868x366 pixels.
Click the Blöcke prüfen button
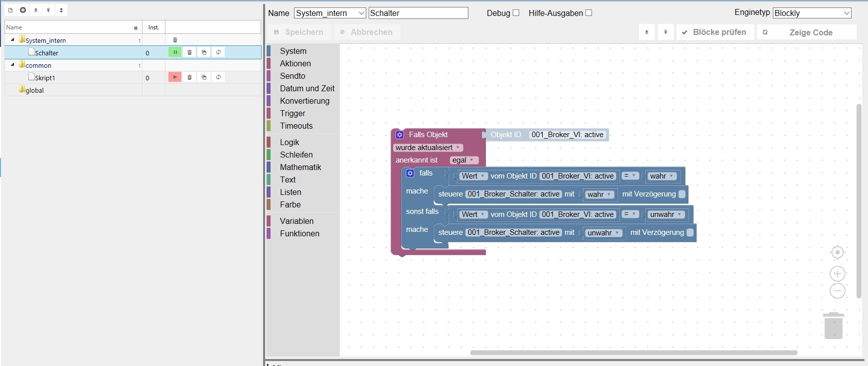pos(714,32)
